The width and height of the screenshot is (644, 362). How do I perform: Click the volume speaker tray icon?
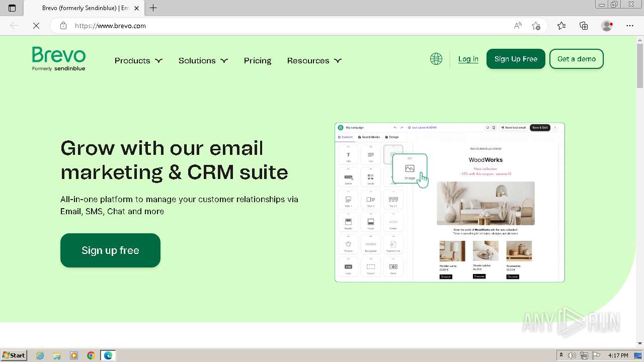click(573, 355)
